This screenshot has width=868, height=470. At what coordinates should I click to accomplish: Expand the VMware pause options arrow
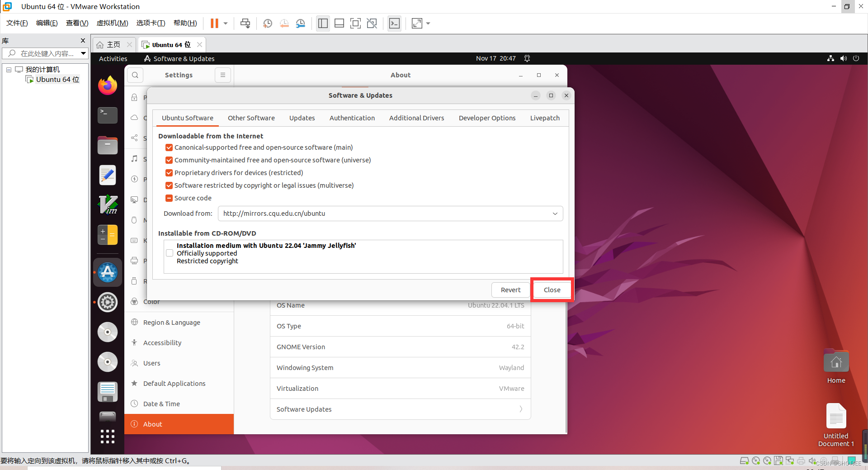[x=226, y=23]
